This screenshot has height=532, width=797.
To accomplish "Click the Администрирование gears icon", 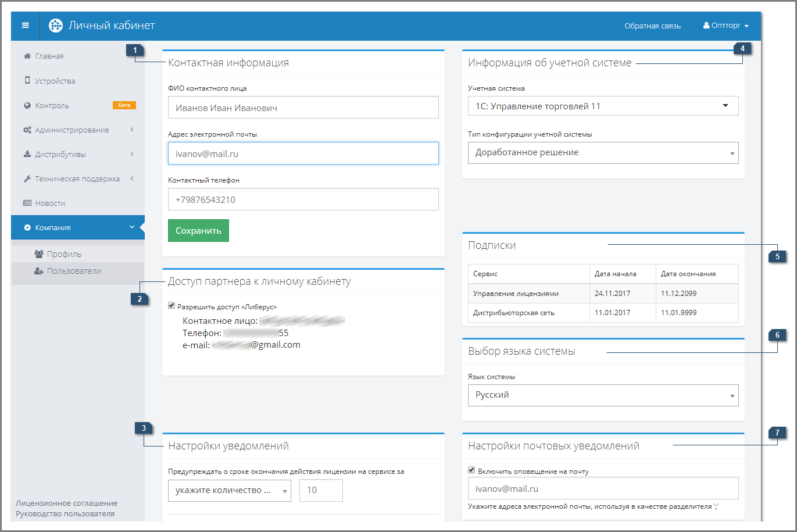I will (x=27, y=130).
